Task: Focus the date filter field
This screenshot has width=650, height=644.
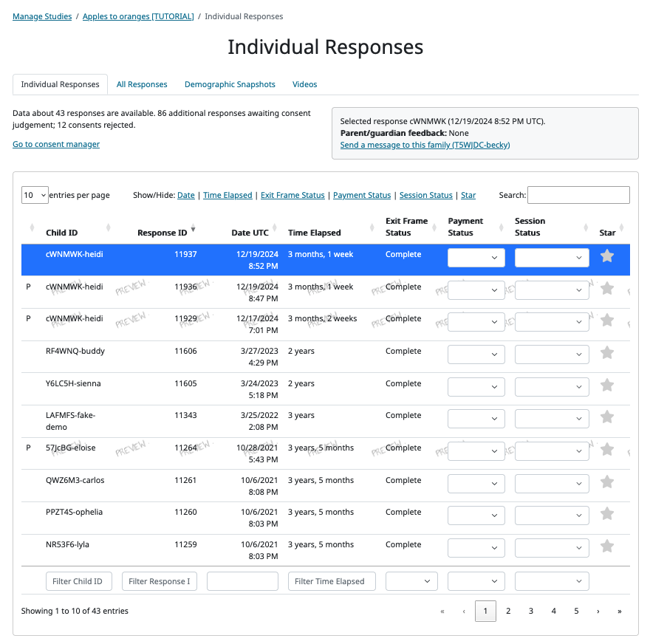Action: click(242, 581)
